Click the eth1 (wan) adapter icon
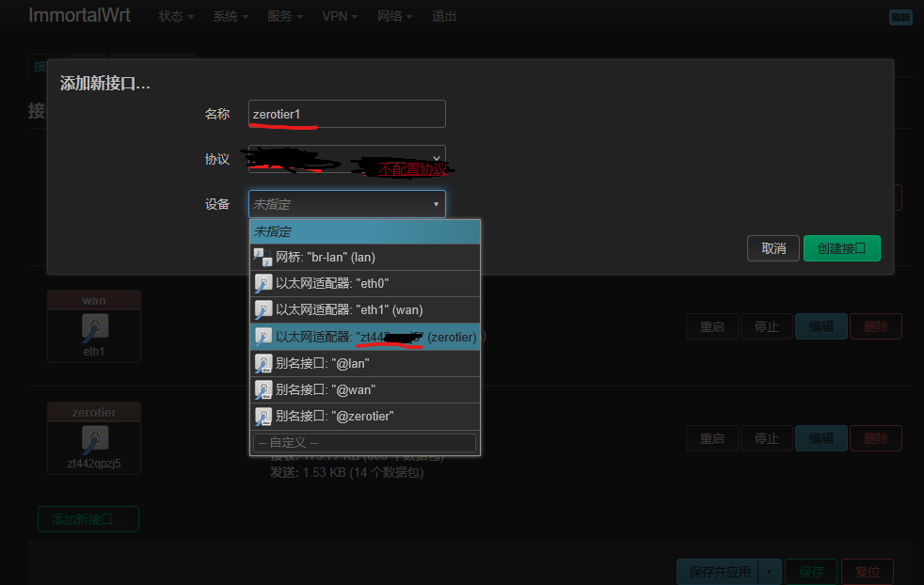Viewport: 924px width, 585px height. (x=263, y=309)
